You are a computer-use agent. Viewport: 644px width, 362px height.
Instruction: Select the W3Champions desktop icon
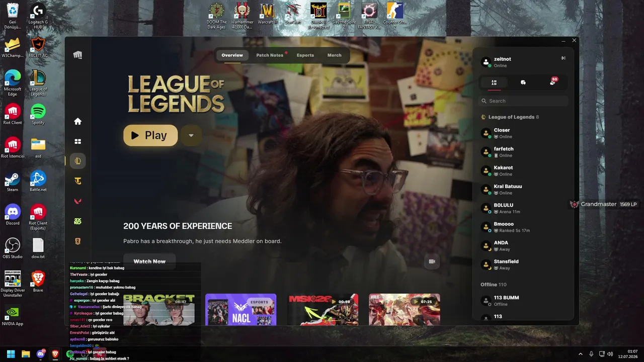tap(13, 48)
